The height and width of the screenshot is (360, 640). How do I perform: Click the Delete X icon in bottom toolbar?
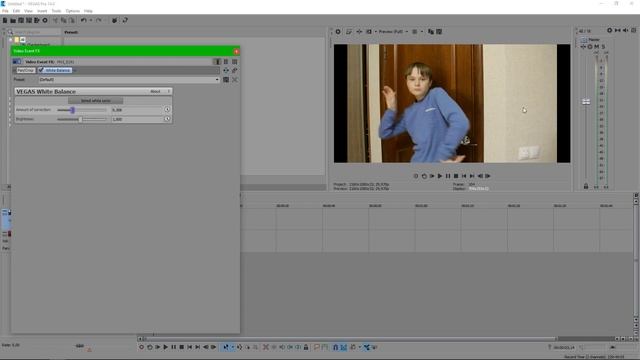tap(266, 347)
